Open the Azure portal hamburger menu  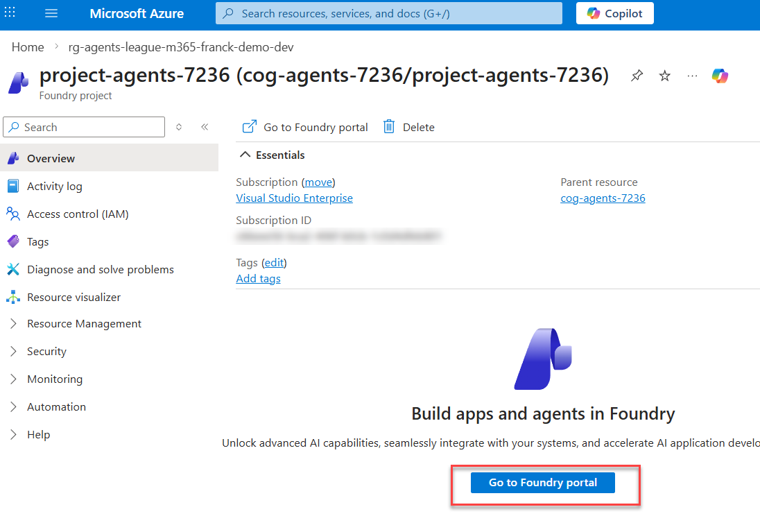pos(51,13)
